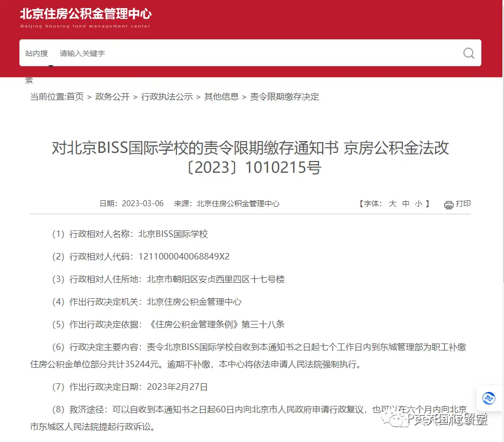Set font size to 大

393,204
